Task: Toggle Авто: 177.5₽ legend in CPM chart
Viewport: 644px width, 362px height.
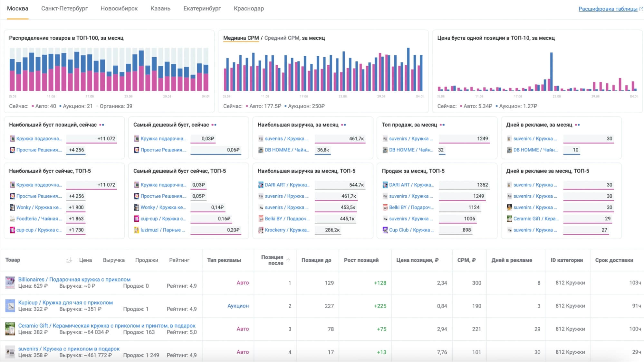Action: (264, 106)
